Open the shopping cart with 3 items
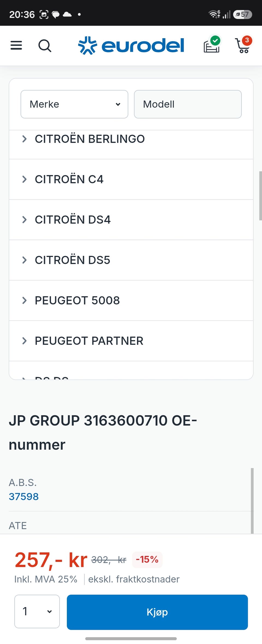Screen dimensions: 262x644 pos(243,45)
